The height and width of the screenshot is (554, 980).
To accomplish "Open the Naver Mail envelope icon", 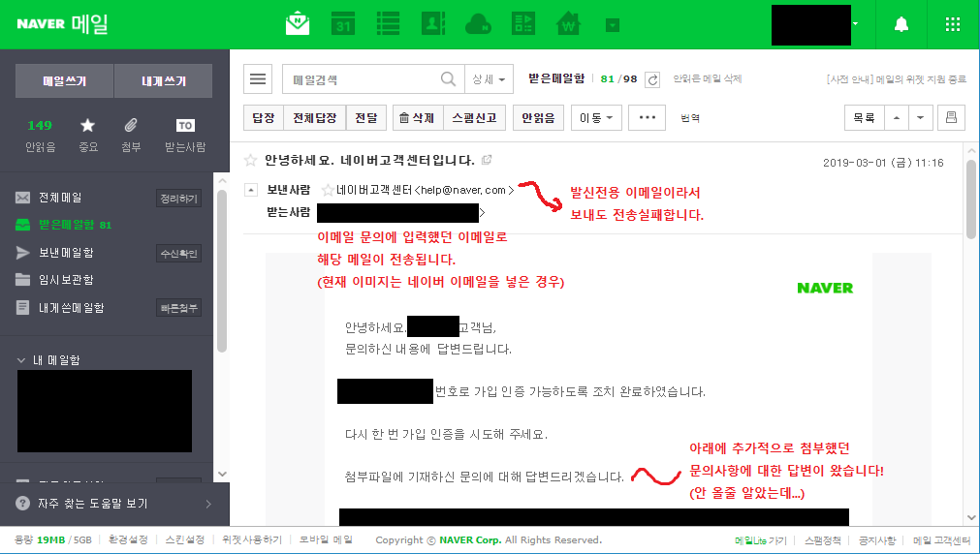I will [298, 24].
